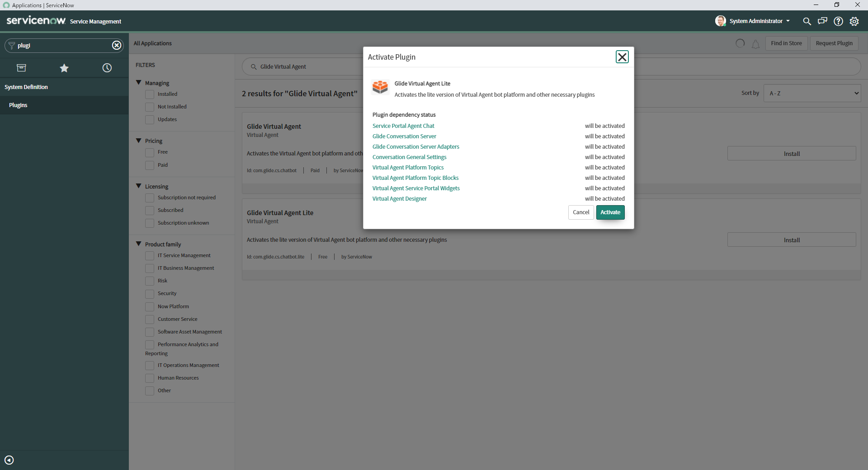Check the Human Resources filter
868x470 pixels.
tap(150, 378)
